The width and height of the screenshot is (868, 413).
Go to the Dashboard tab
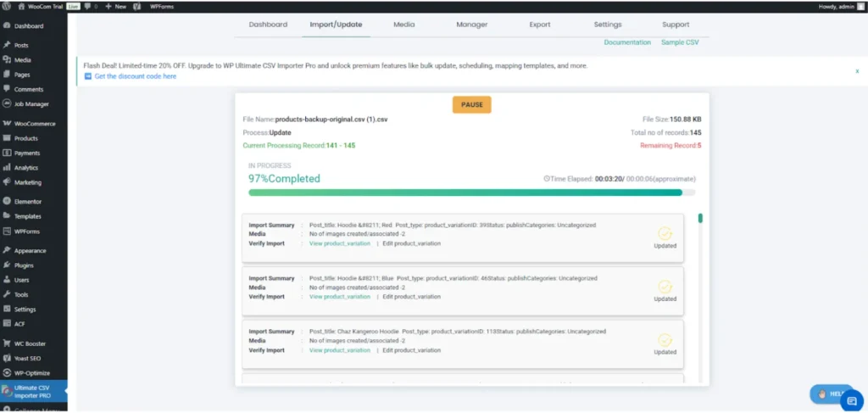[268, 25]
